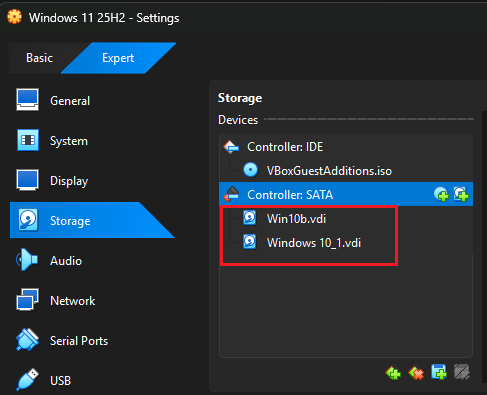
Task: Click the hard disk icon beside Win10b.vdi
Action: 250,218
